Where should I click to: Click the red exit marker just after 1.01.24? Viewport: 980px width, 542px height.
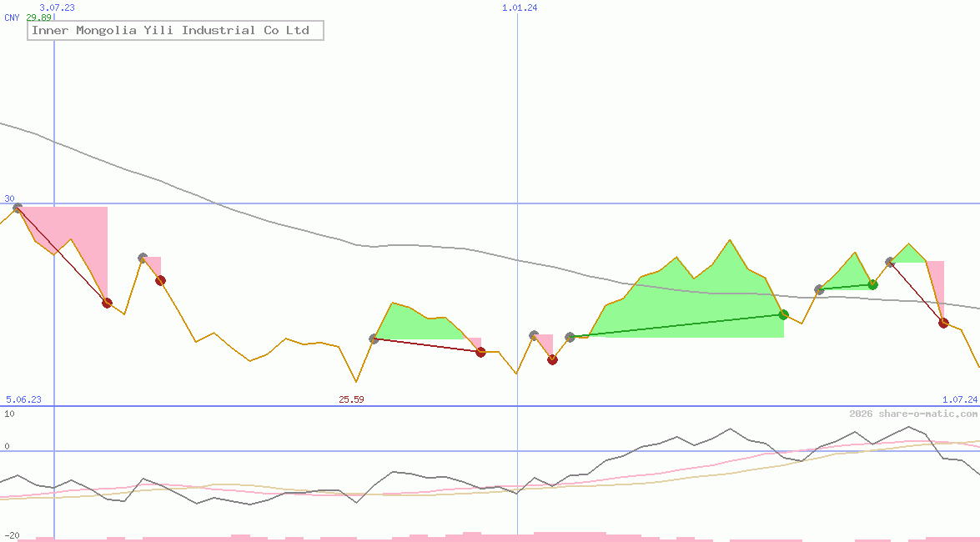tap(552, 359)
